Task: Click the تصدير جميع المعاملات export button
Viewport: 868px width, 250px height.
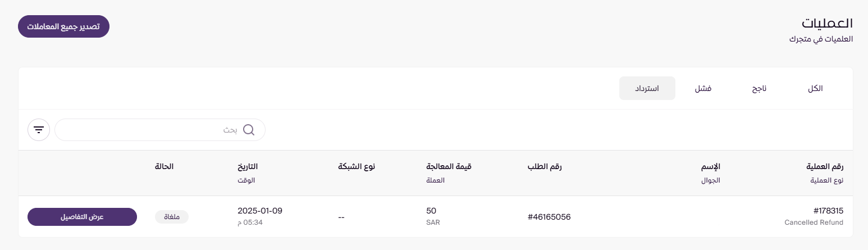Action: 63,26
